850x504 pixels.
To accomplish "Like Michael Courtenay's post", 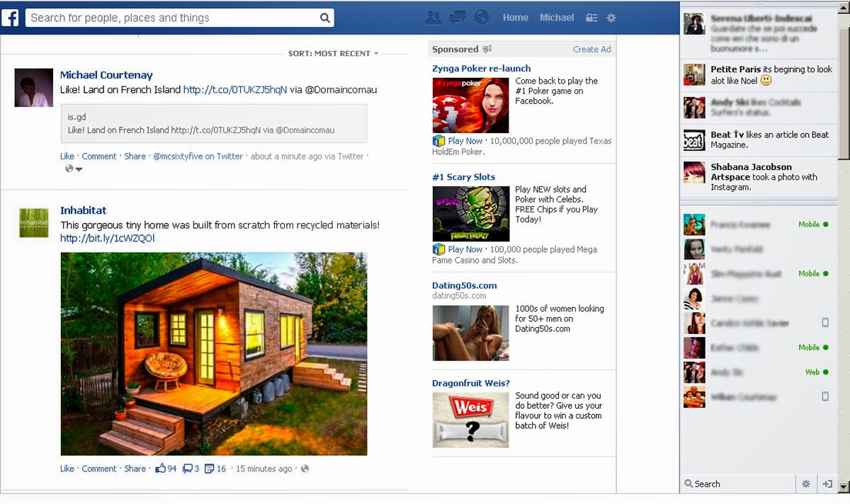I will click(x=67, y=156).
